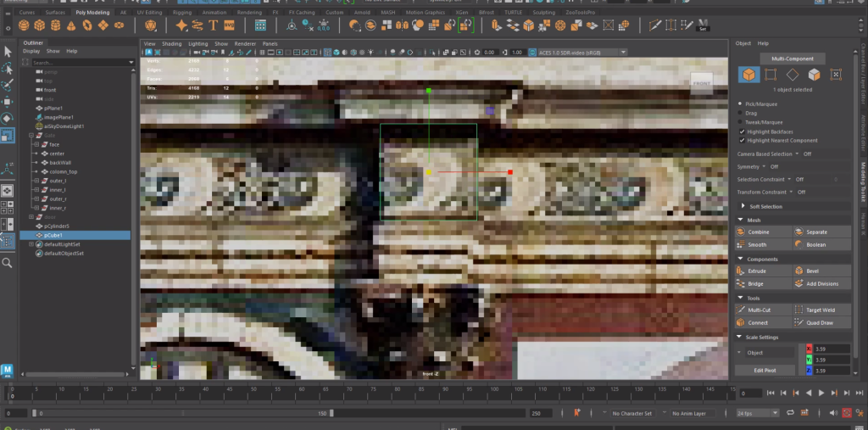
Task: Switch to the UV Editing shelf tab
Action: tap(149, 12)
